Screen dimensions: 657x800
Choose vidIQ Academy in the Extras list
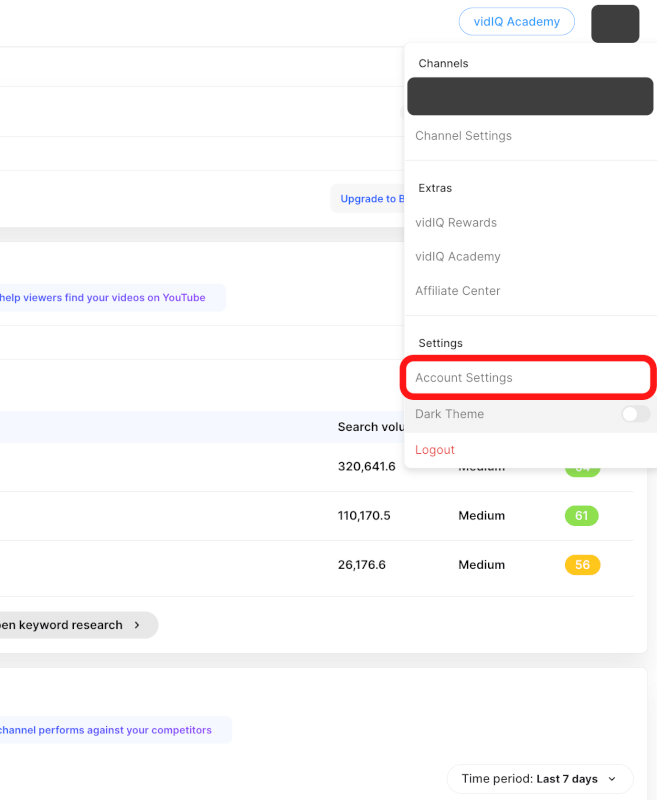pyautogui.click(x=458, y=257)
